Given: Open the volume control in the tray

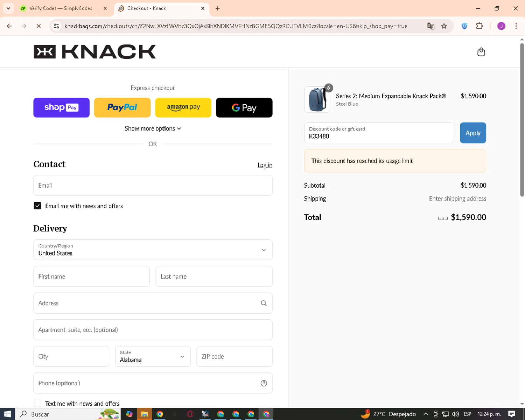Looking at the screenshot, I should click(x=455, y=414).
